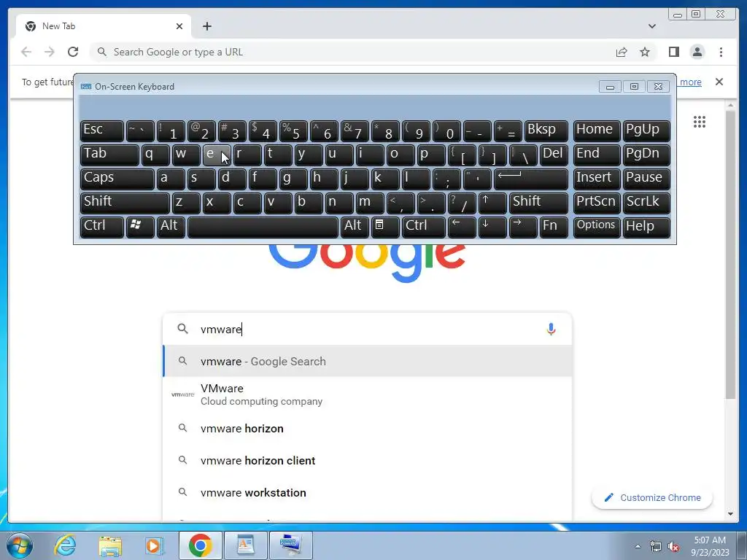This screenshot has width=747, height=560.
Task: Toggle right Ctrl key on keyboard
Action: point(424,227)
